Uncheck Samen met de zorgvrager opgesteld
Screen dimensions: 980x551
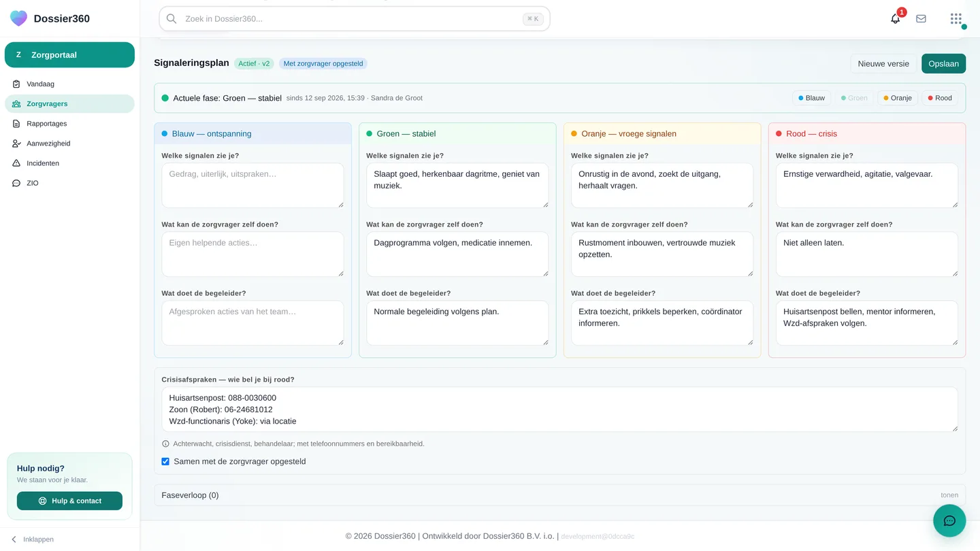coord(165,461)
